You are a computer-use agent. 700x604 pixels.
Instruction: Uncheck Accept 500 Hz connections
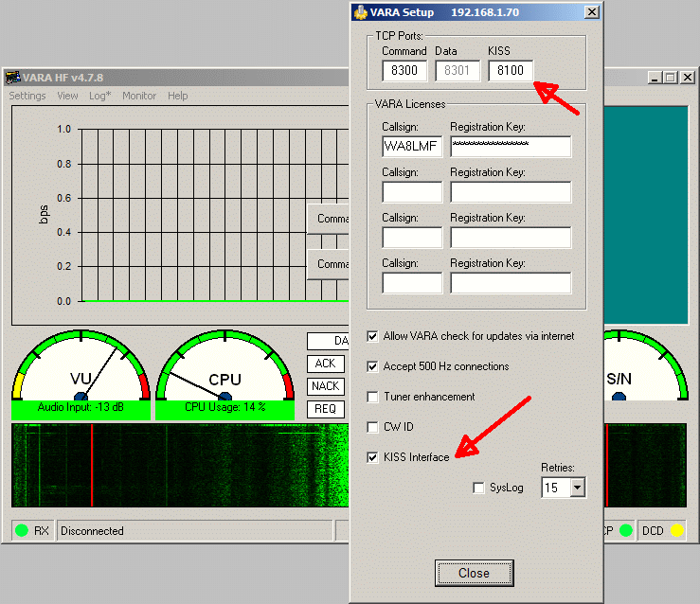pyautogui.click(x=373, y=366)
